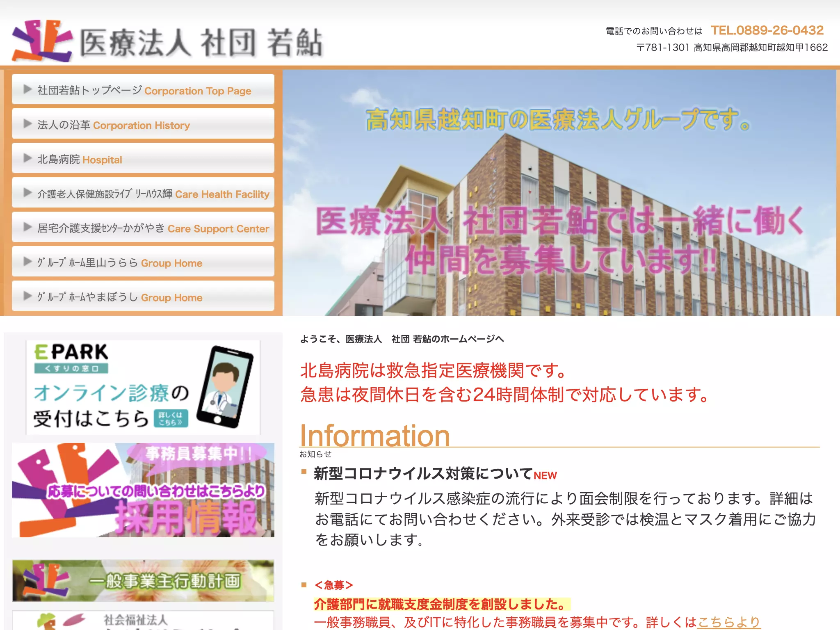Open 社団若鮎トップページ Corporation Top Page menu
The image size is (840, 630).
tap(143, 89)
